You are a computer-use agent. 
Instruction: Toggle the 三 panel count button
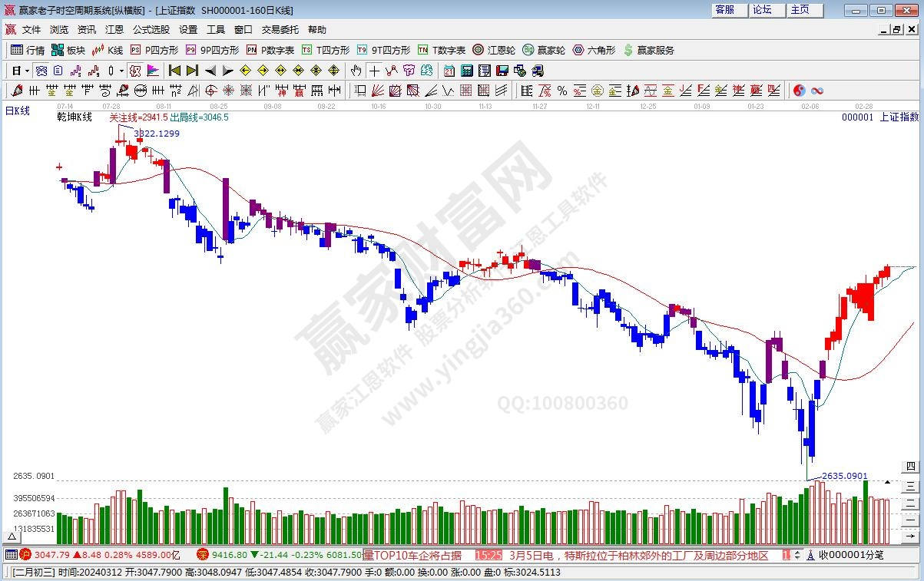(910, 485)
